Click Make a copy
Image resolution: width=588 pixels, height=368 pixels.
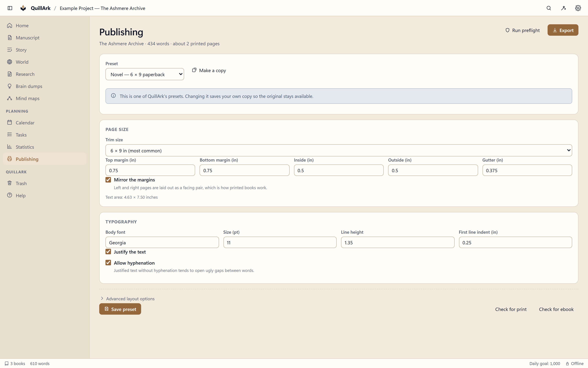coord(209,70)
